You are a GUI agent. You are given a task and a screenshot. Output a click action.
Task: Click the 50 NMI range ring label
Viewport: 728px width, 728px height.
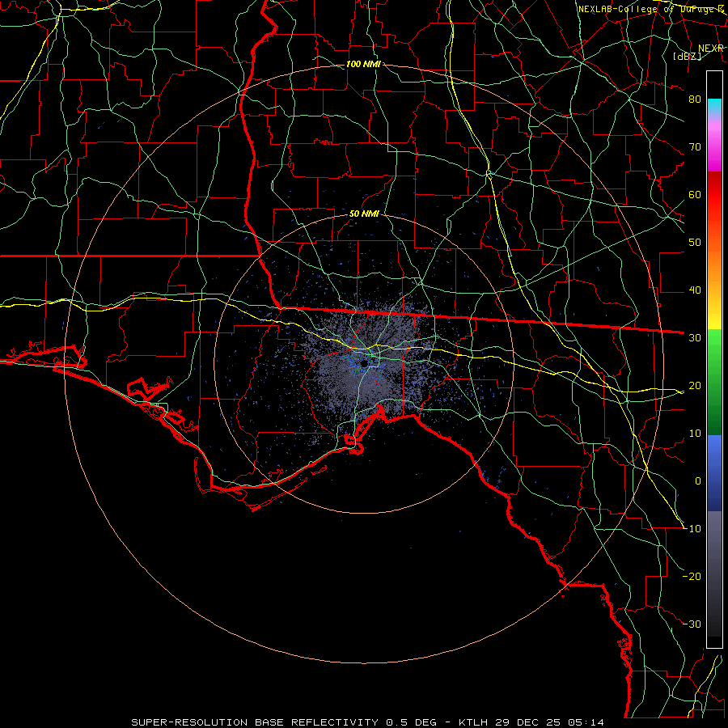click(x=364, y=214)
